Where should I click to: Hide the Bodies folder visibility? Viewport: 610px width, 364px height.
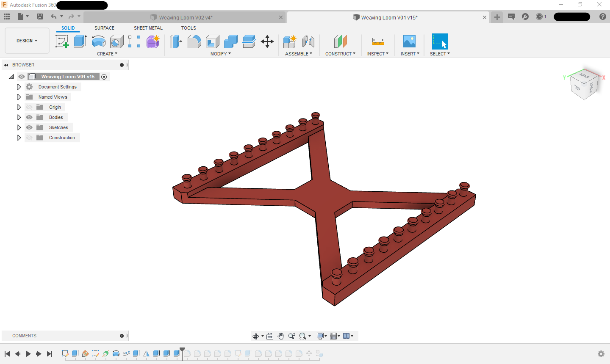coord(29,117)
